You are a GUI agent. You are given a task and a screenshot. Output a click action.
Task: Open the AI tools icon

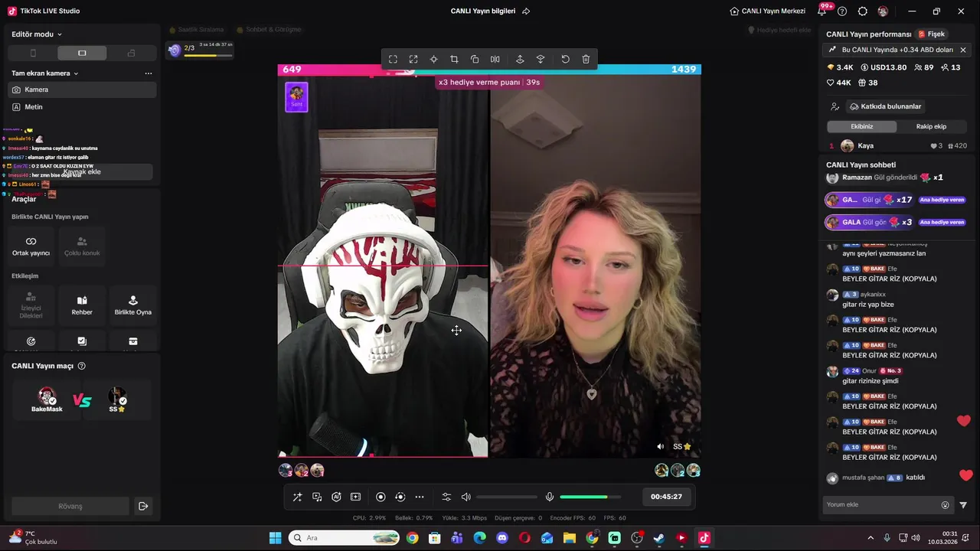click(x=336, y=497)
